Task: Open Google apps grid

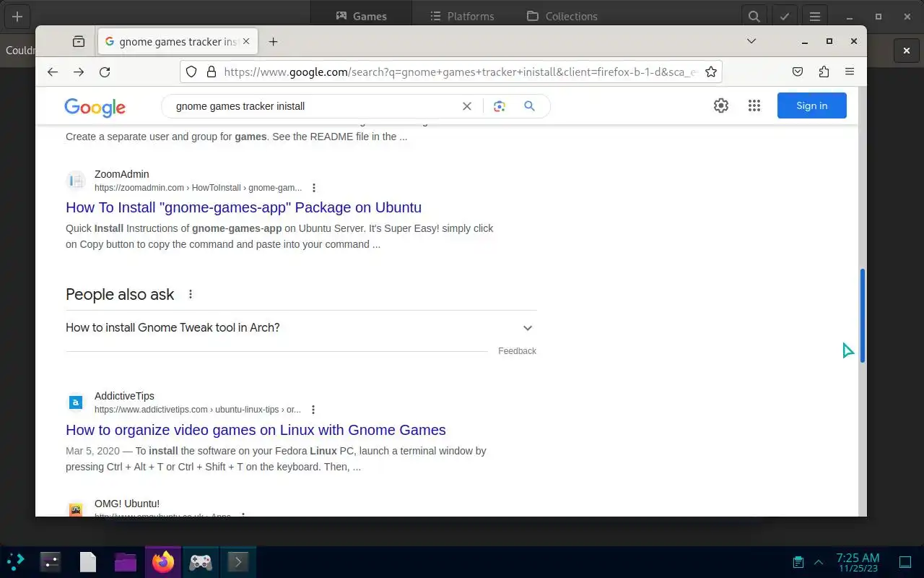Action: (754, 105)
